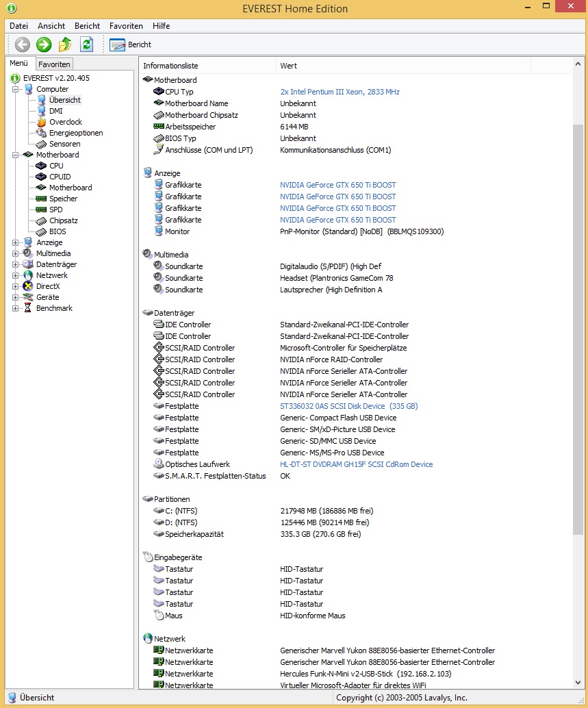The image size is (588, 708).
Task: Expand the Netzwerk tree node
Action: click(x=15, y=275)
